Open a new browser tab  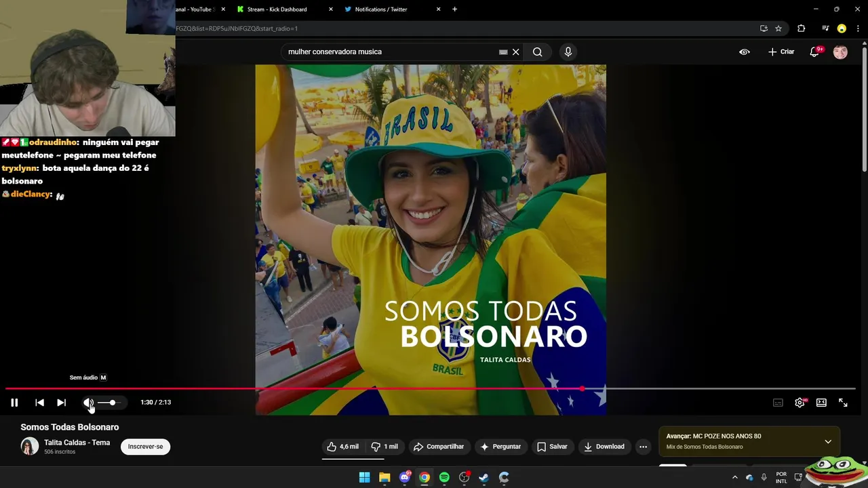click(454, 9)
